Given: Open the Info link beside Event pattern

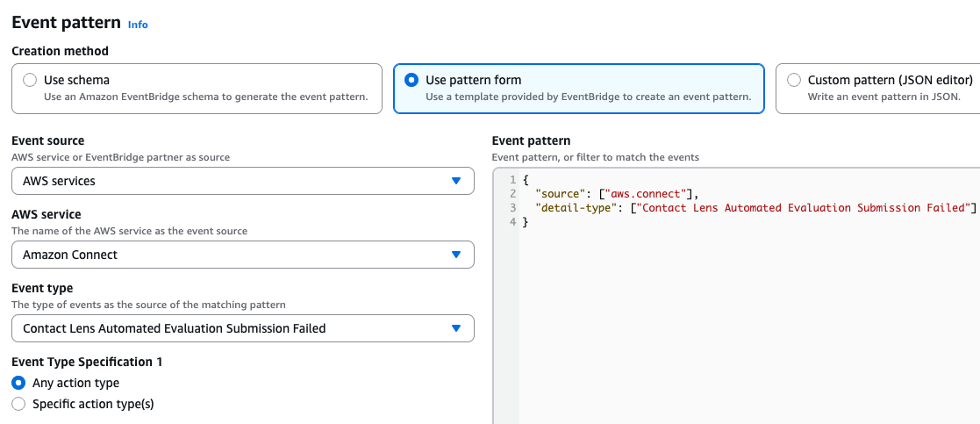Looking at the screenshot, I should point(138,25).
